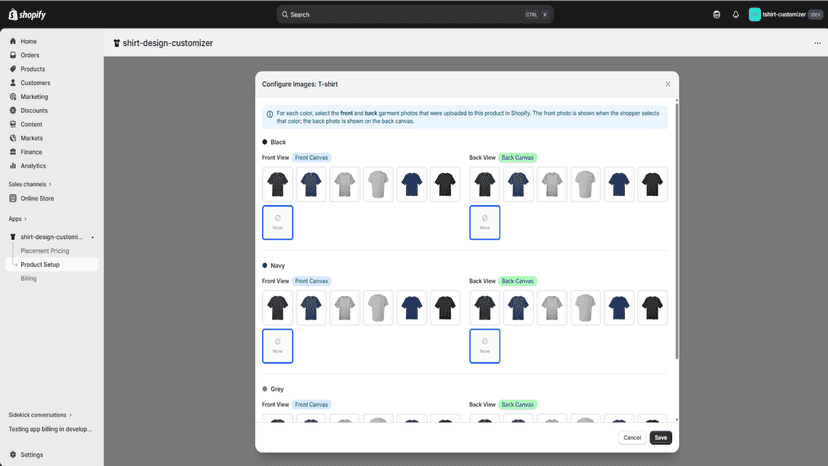Pick first black shirt for Black Back View
The height and width of the screenshot is (466, 828).
tap(485, 184)
